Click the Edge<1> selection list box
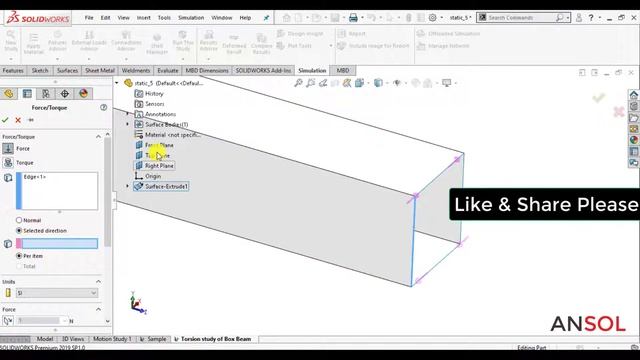640x360 pixels. [x=57, y=191]
